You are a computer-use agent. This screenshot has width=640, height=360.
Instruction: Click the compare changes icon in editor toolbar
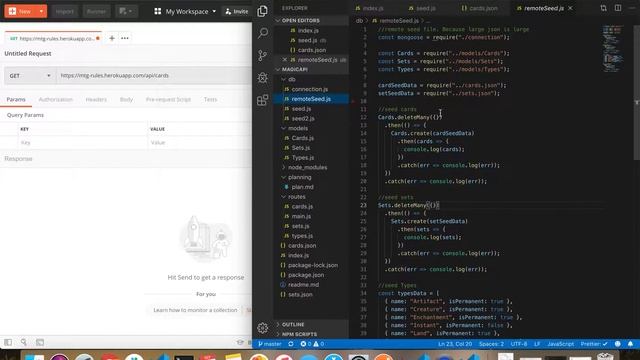(x=603, y=8)
